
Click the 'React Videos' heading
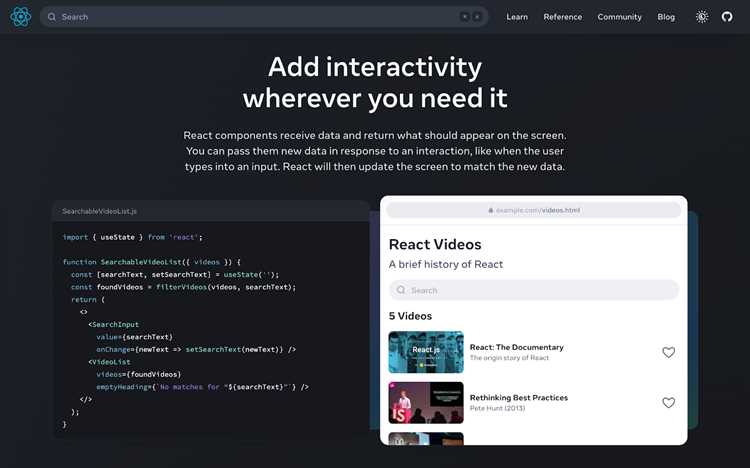pyautogui.click(x=435, y=244)
